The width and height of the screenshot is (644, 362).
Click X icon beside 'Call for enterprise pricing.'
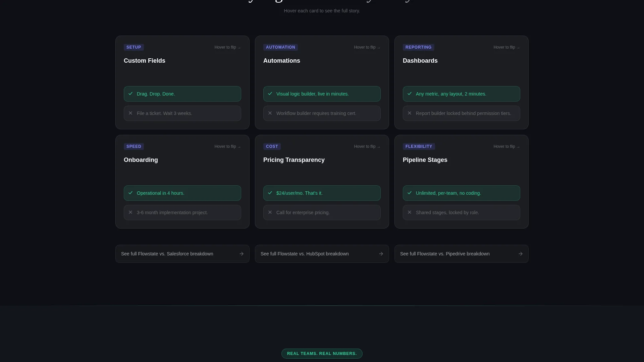pos(270,212)
